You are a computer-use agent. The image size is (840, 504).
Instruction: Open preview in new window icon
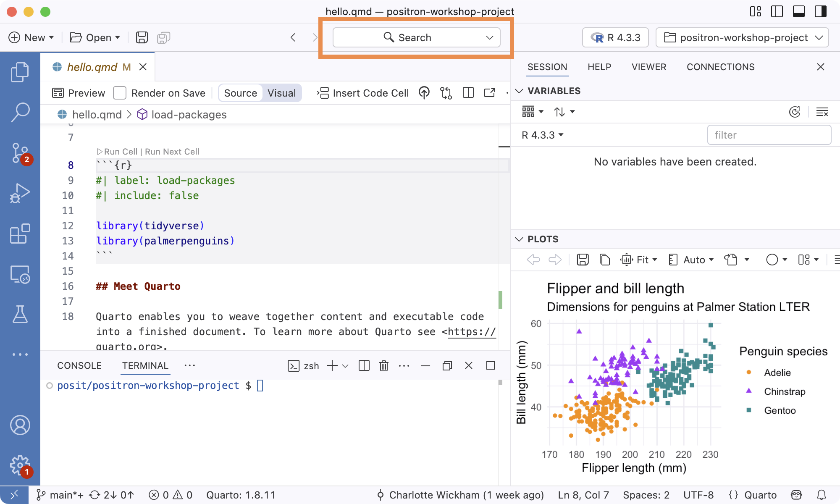(x=490, y=93)
